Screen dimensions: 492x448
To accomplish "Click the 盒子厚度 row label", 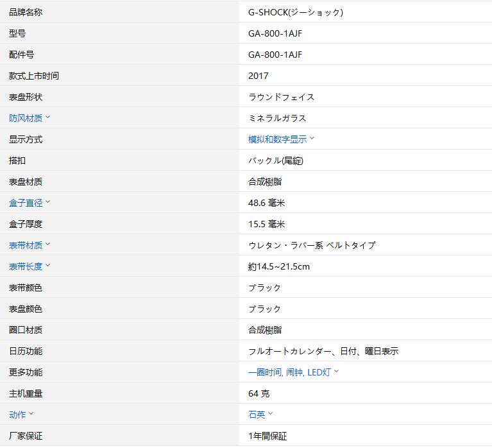I will click(x=26, y=224).
